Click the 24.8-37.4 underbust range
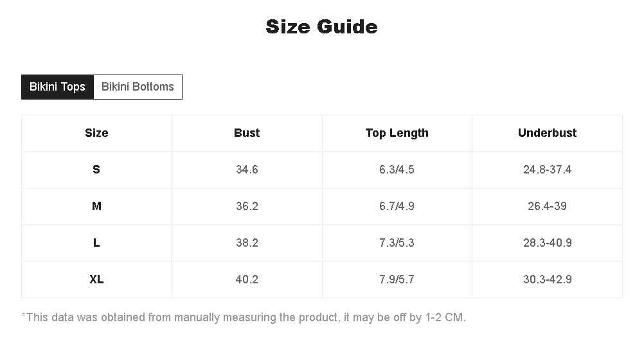This screenshot has width=644, height=345. click(x=547, y=170)
